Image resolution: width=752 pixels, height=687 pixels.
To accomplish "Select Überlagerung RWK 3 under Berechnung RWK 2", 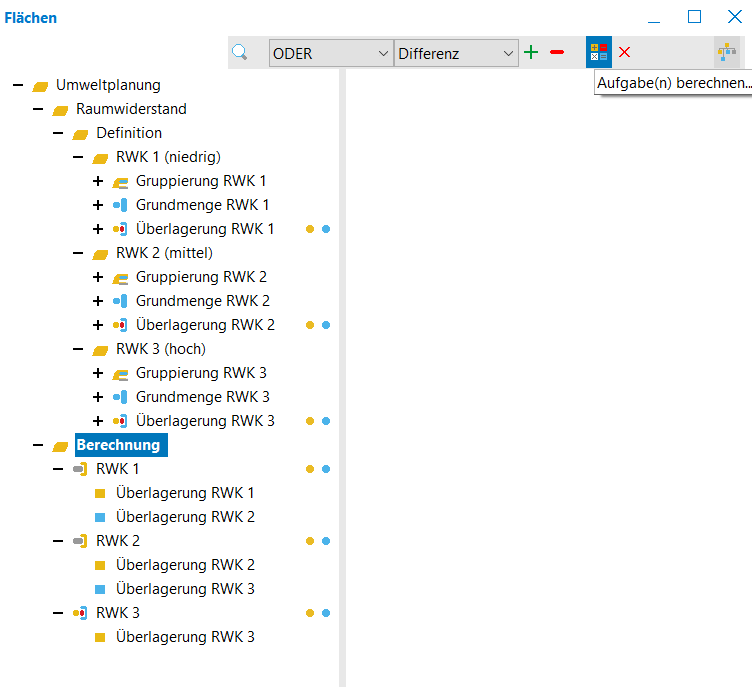I will tap(185, 589).
